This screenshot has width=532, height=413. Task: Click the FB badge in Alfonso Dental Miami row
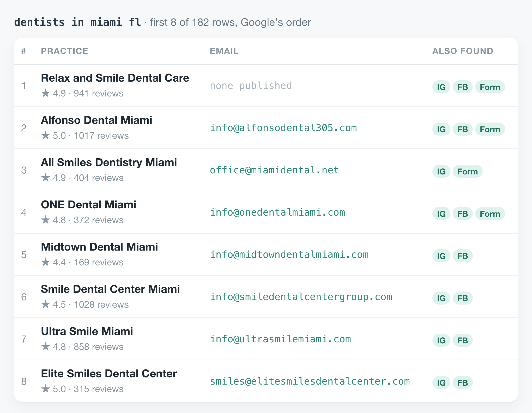tap(463, 129)
